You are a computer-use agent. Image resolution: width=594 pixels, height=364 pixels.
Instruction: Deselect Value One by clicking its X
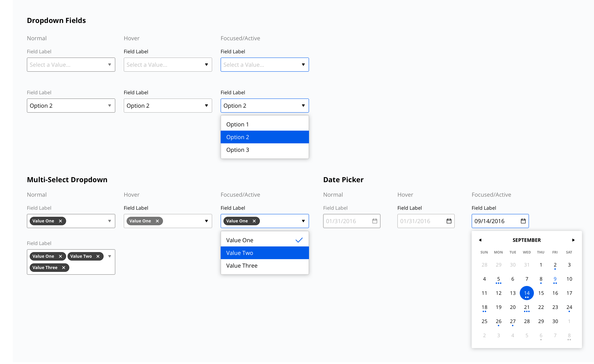tap(60, 221)
